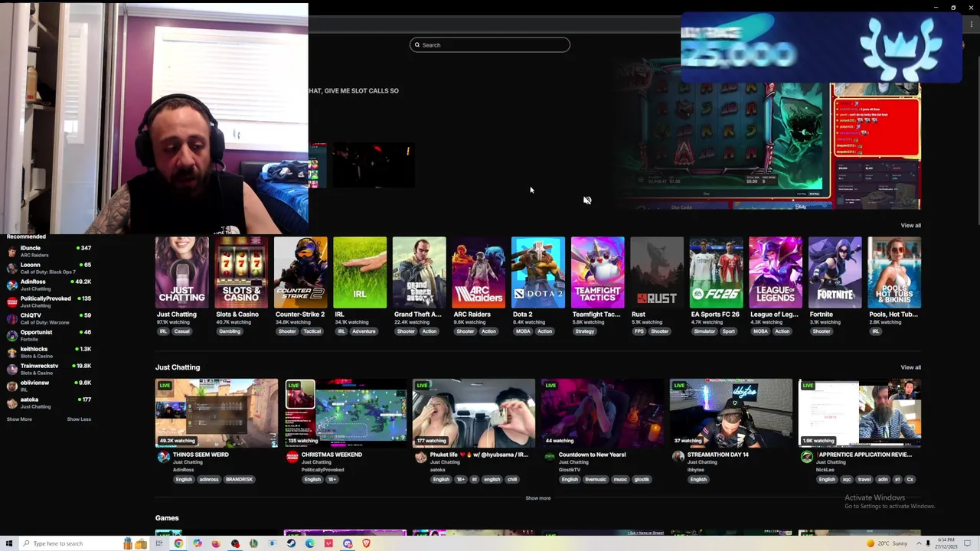Click Show Less under Recommended channels
This screenshot has width=980, height=551.
pyautogui.click(x=79, y=419)
